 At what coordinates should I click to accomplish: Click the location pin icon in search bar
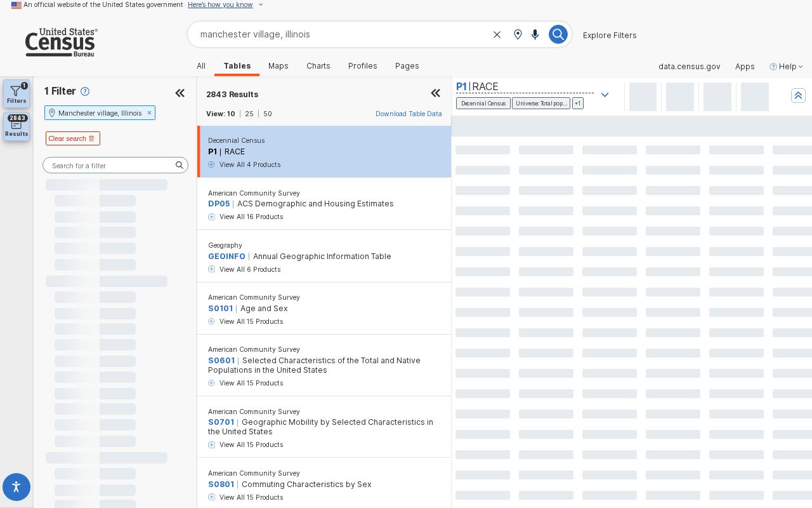tap(518, 34)
